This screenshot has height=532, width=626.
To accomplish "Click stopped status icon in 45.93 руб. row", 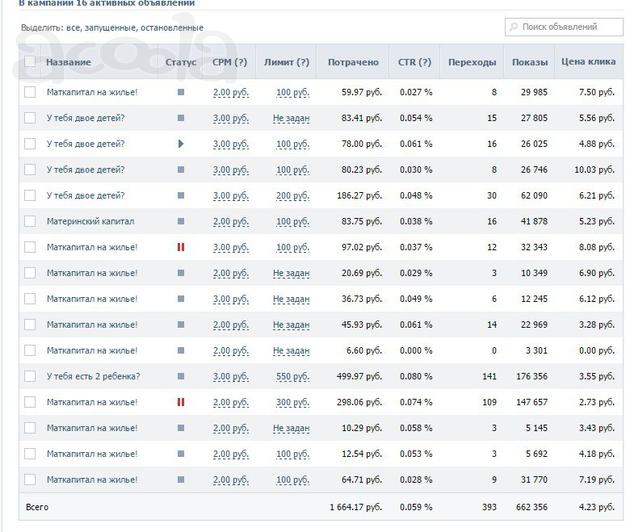I will [x=181, y=324].
